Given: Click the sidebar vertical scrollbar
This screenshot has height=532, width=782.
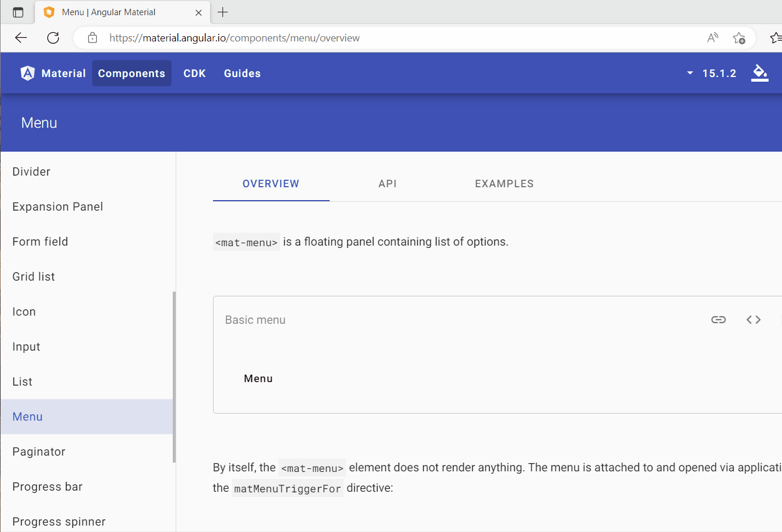Looking at the screenshot, I should [x=174, y=376].
